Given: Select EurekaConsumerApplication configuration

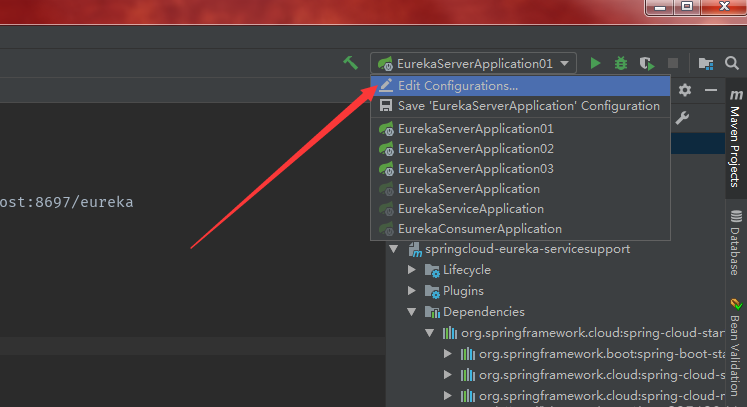Looking at the screenshot, I should (520, 229).
